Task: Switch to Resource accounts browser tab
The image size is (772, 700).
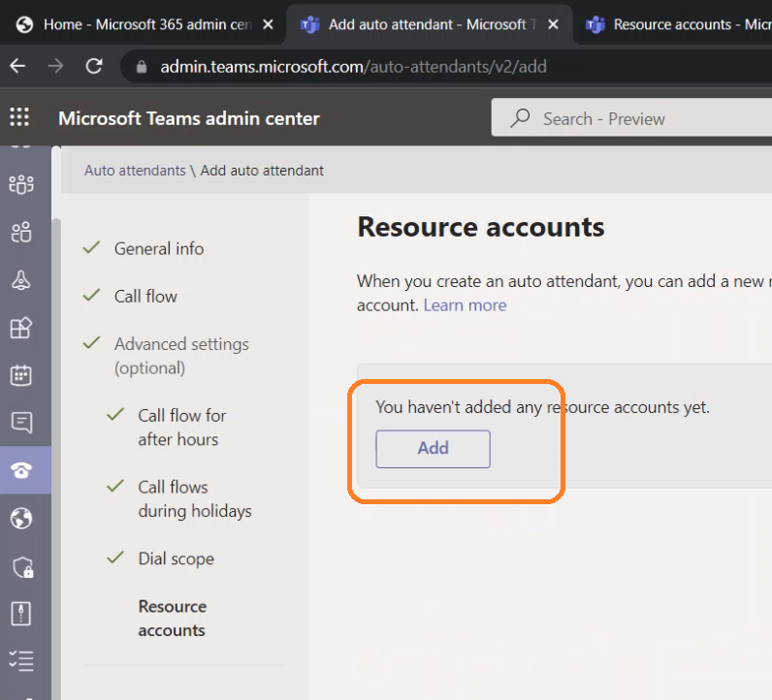Action: (679, 24)
